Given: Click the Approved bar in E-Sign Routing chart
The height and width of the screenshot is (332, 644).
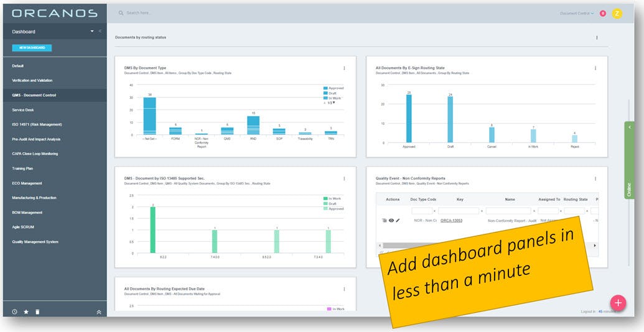Looking at the screenshot, I should click(409, 119).
